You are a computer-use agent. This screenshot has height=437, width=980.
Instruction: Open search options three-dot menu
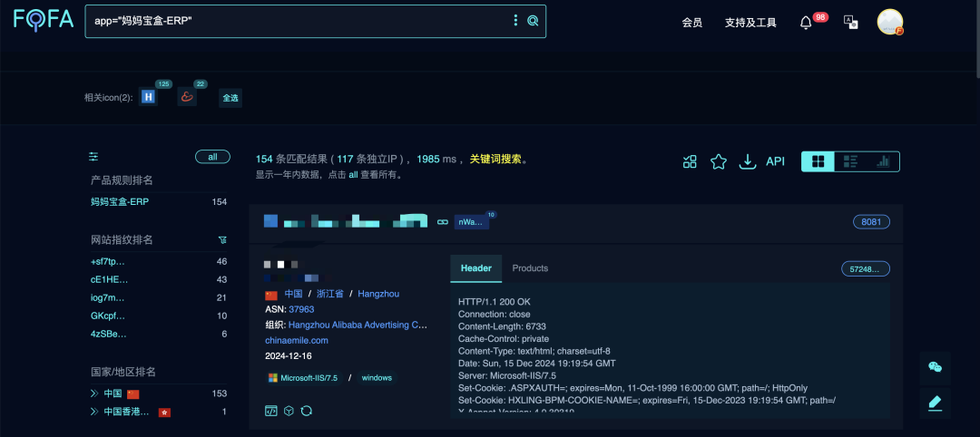tap(515, 21)
